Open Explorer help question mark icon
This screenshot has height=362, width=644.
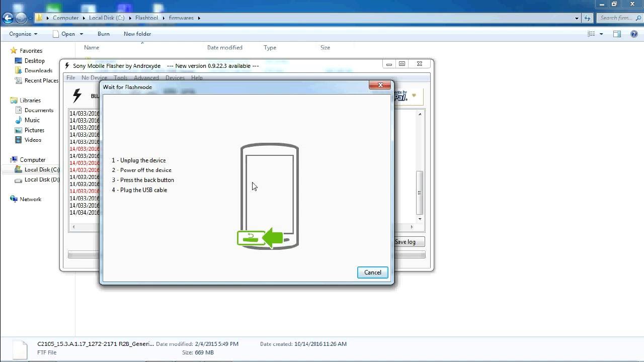tap(634, 34)
